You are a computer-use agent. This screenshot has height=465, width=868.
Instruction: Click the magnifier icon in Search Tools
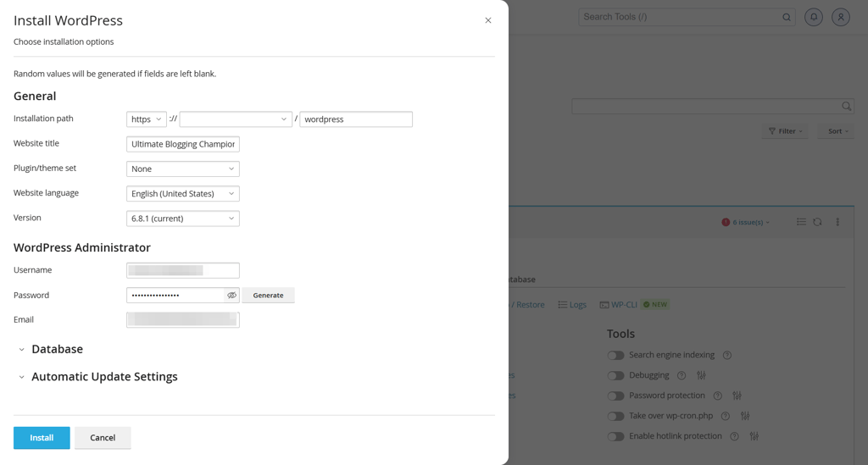787,17
